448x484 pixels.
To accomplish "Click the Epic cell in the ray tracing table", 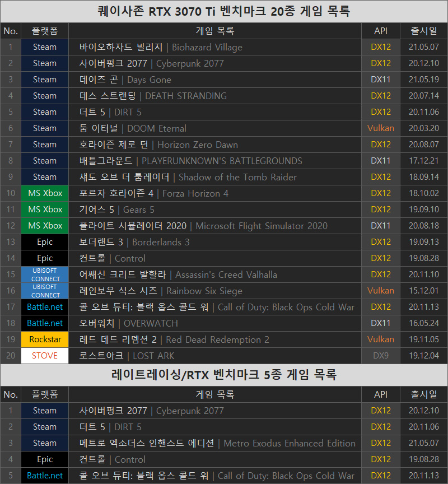I will (x=45, y=459).
